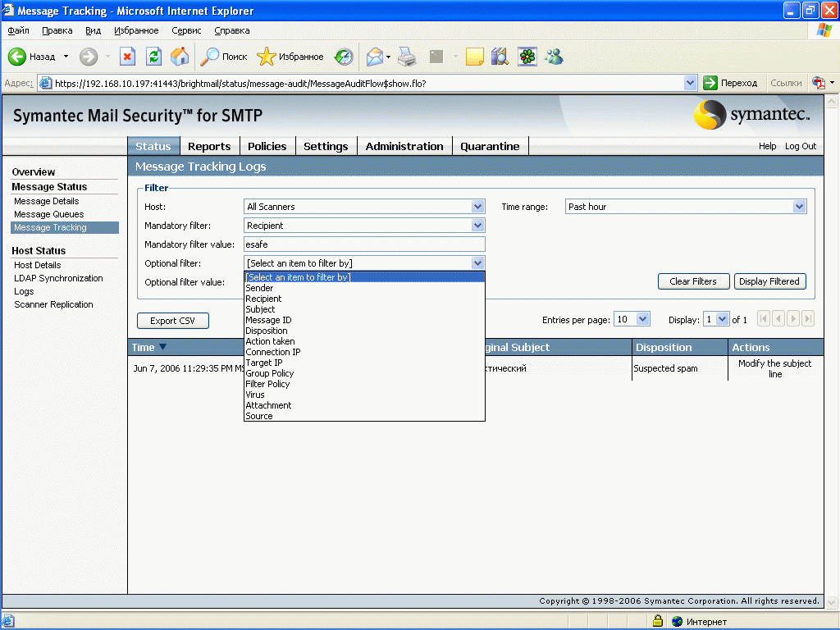Open the Quarantine tab

point(490,146)
